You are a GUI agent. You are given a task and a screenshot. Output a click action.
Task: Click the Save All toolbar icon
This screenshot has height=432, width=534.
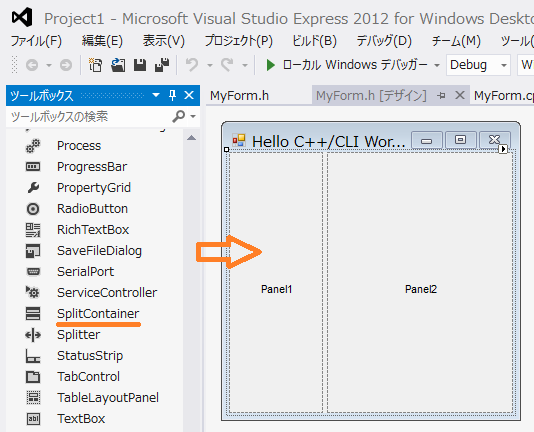pyautogui.click(x=162, y=65)
